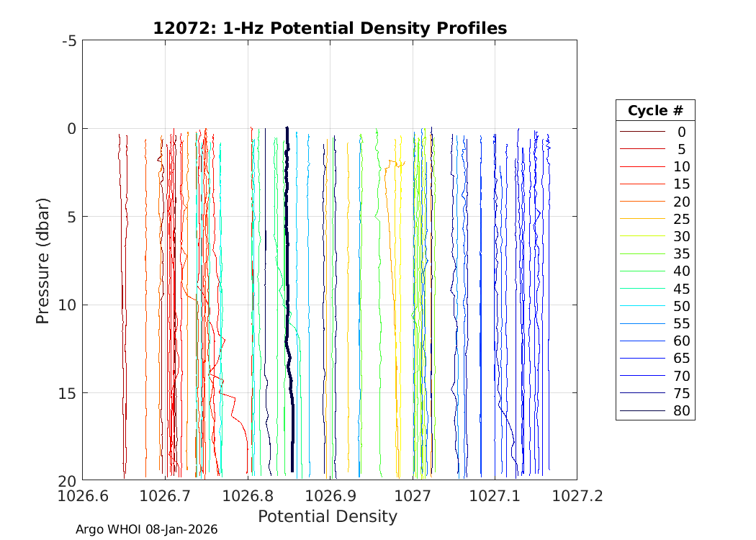756x540 pixels.
Task: Click the legend entry labeled 65
Action: [681, 359]
